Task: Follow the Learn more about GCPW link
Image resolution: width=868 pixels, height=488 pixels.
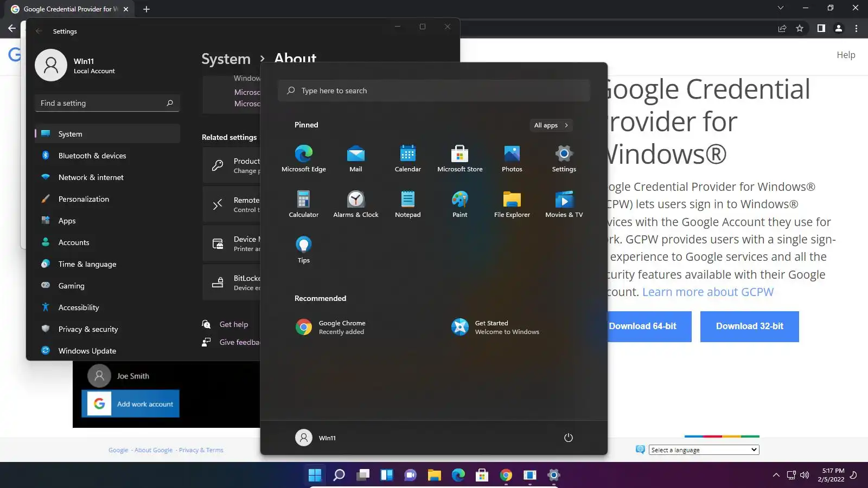Action: [708, 292]
